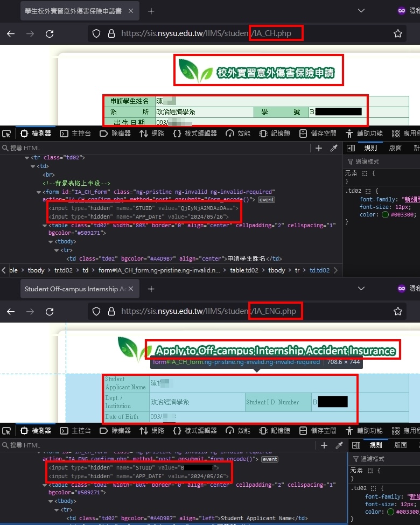The width and height of the screenshot is (420, 525).
Task: Open new tab in top browser window
Action: [x=151, y=11]
